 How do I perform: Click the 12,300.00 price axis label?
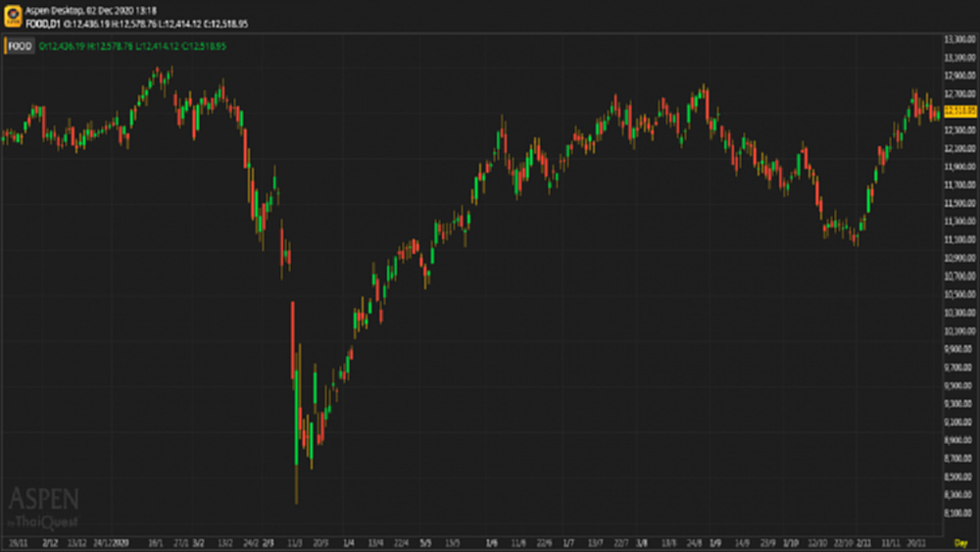click(960, 130)
